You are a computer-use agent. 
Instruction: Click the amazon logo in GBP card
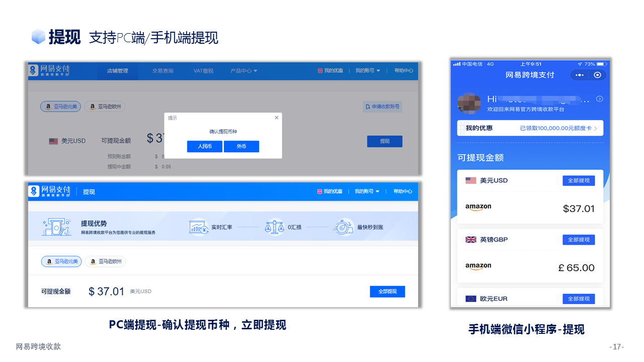point(478,266)
